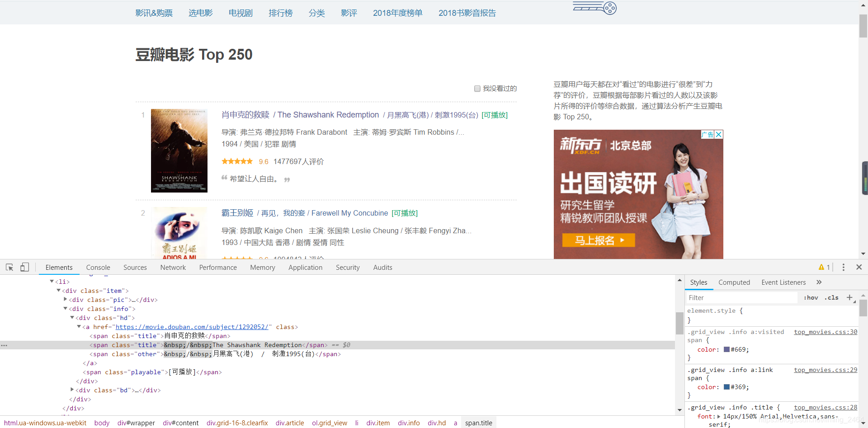Close the DevTools panel
This screenshot has height=428, width=868.
pyautogui.click(x=859, y=267)
